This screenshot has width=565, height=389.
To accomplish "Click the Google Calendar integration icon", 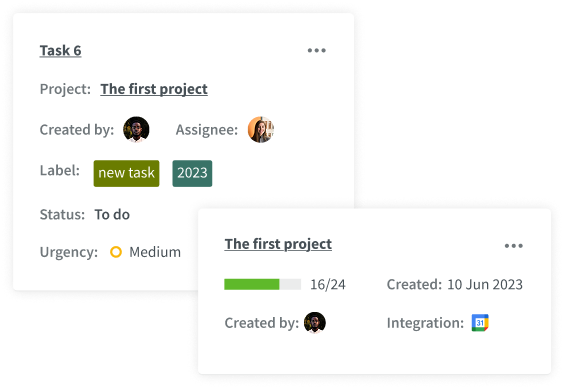I will (x=480, y=323).
